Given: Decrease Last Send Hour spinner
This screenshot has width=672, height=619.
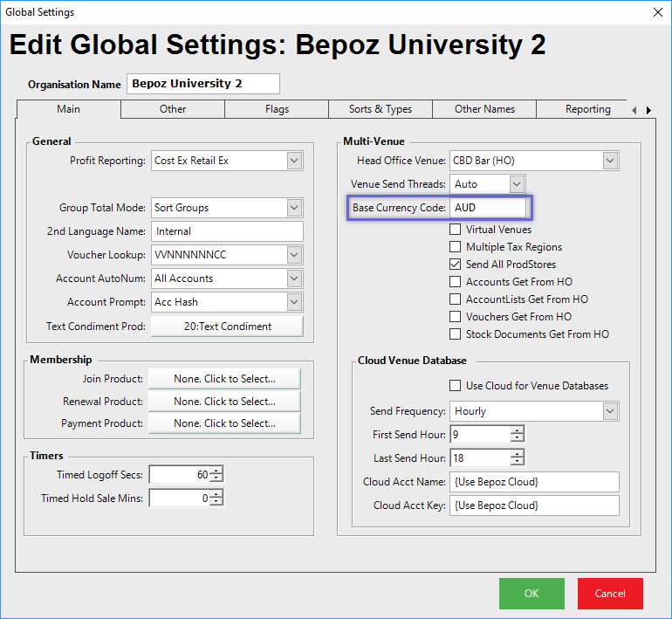Looking at the screenshot, I should pos(518,462).
